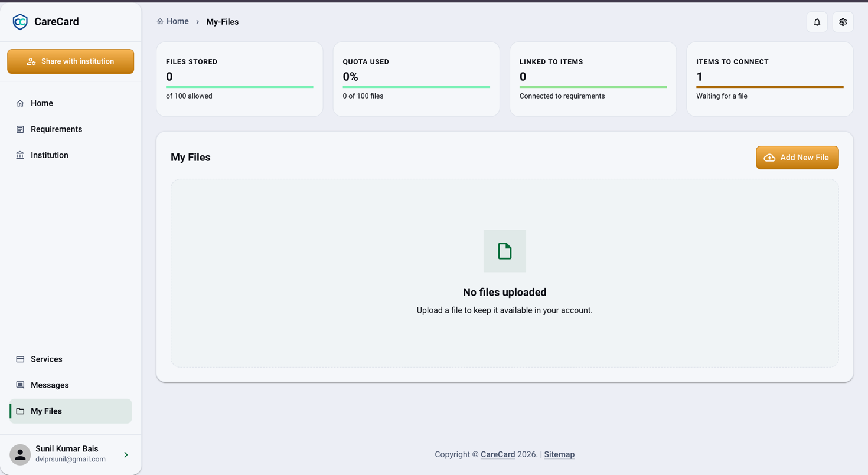Click the dvlprsunil@gmail.com email text

point(70,460)
